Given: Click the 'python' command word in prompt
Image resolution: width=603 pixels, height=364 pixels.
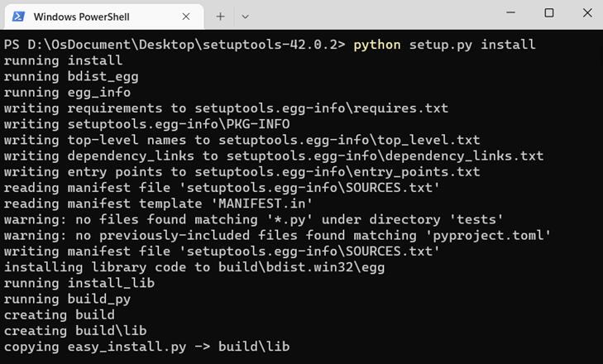Looking at the screenshot, I should click(x=377, y=45).
